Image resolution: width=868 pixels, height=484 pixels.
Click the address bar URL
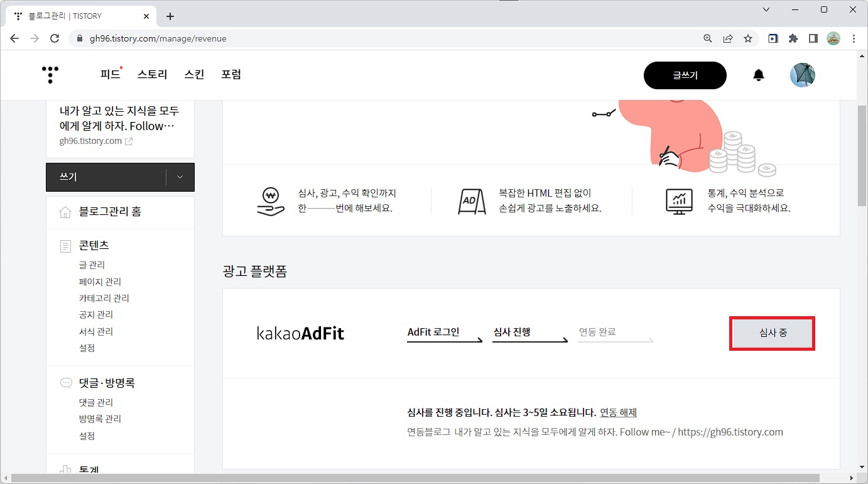(x=158, y=38)
